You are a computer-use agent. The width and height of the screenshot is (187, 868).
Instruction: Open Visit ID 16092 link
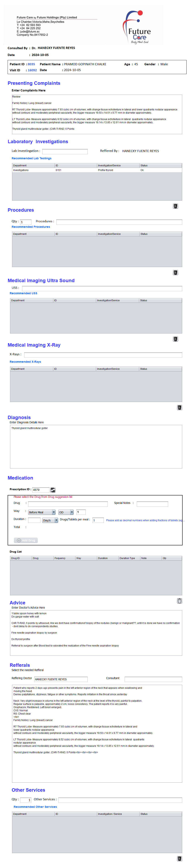point(32,70)
